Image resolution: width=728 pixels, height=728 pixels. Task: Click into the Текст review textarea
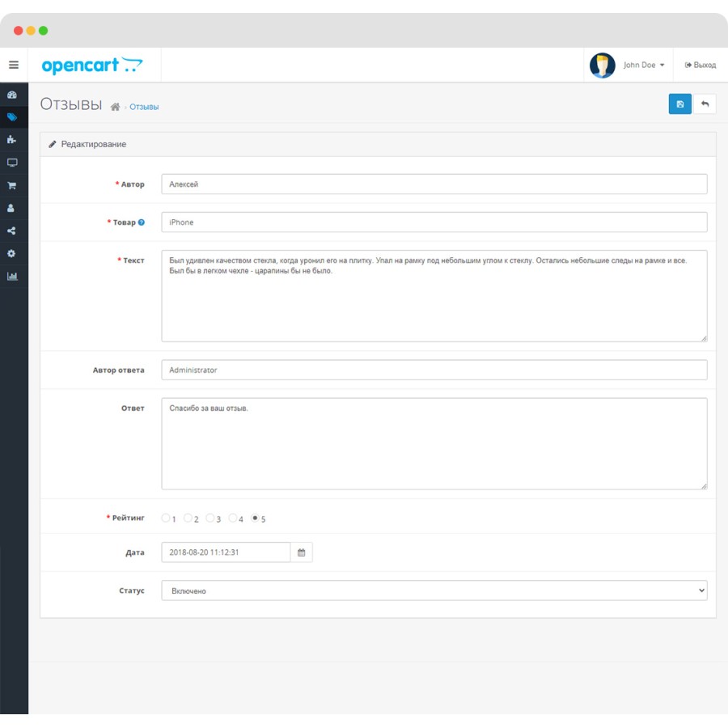point(434,296)
